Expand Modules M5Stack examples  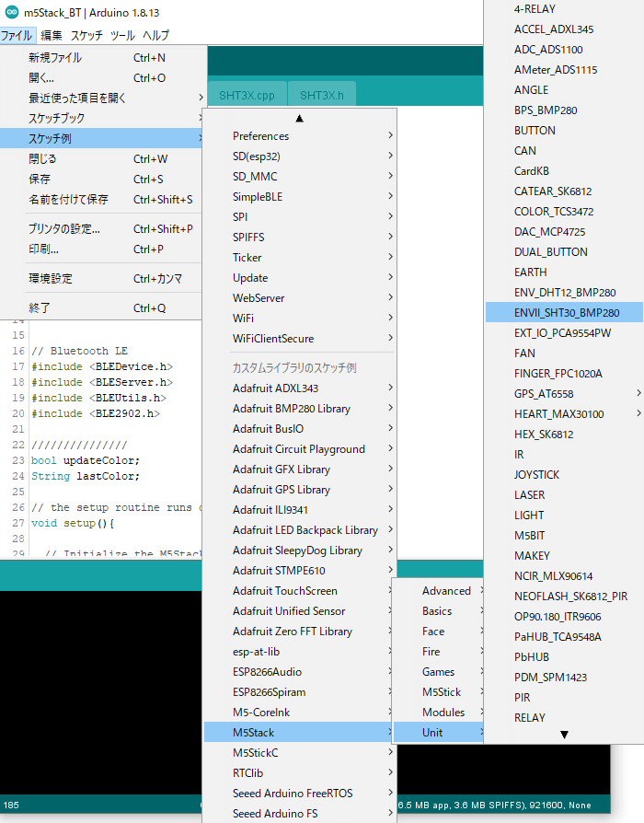coord(439,713)
